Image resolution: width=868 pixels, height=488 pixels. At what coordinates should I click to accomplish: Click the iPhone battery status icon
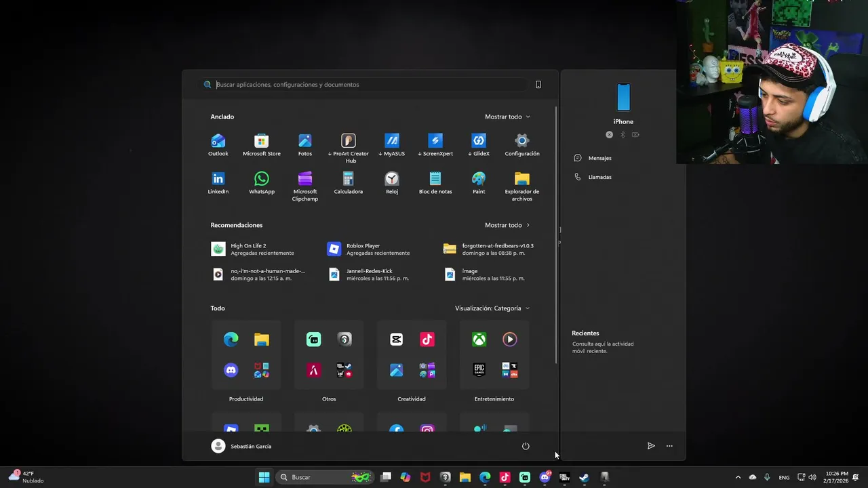tap(635, 135)
